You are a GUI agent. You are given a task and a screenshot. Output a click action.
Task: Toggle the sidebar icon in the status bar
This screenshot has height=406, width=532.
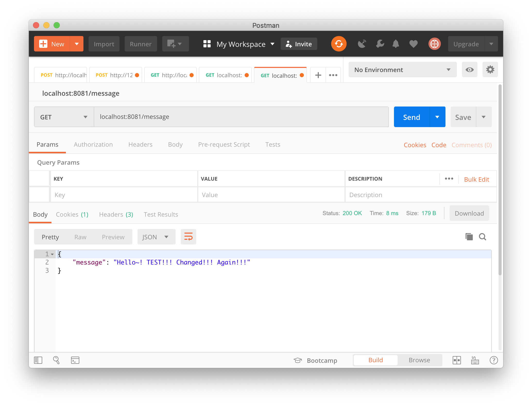[38, 360]
